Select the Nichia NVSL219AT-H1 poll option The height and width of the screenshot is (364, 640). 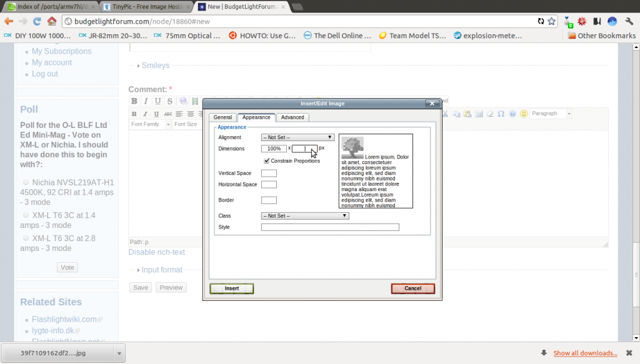point(26,182)
